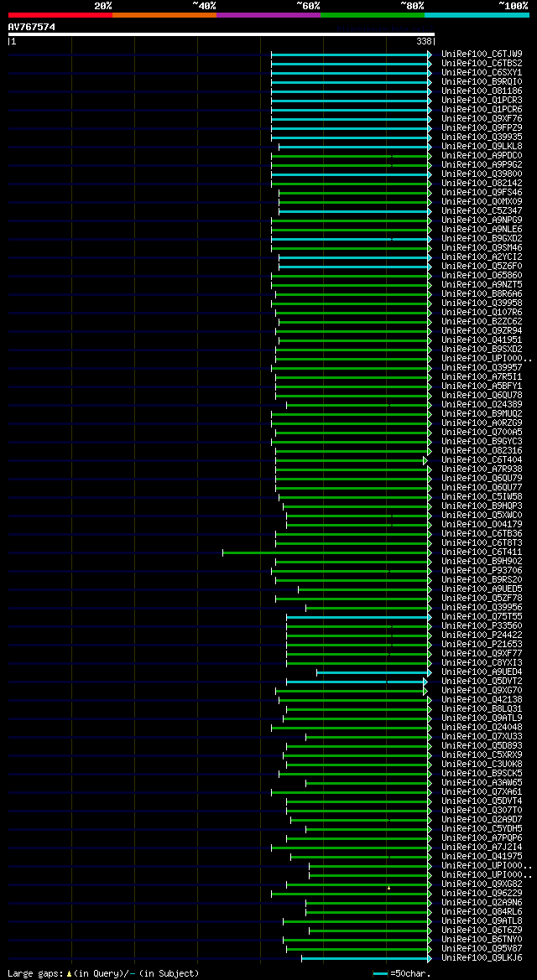Select the UniRef100_Q6QU78 label
This screenshot has height=980, width=537.
click(x=482, y=395)
